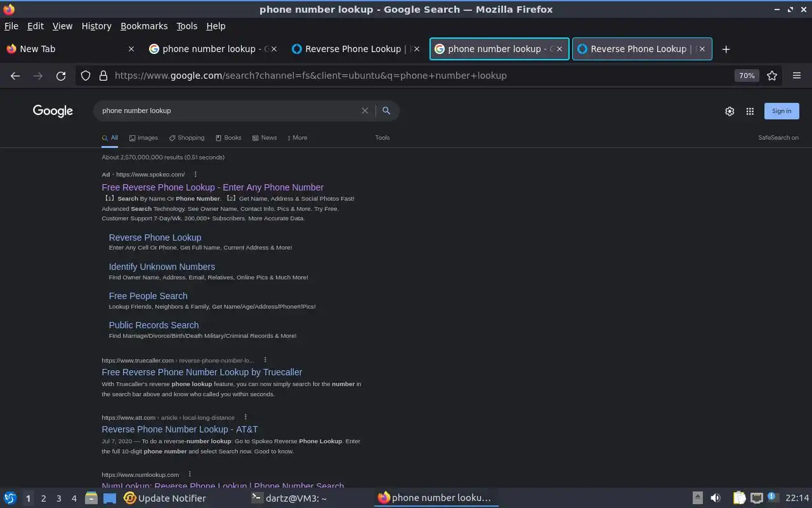Open the Google apps grid
The image size is (812, 508).
coord(750,111)
